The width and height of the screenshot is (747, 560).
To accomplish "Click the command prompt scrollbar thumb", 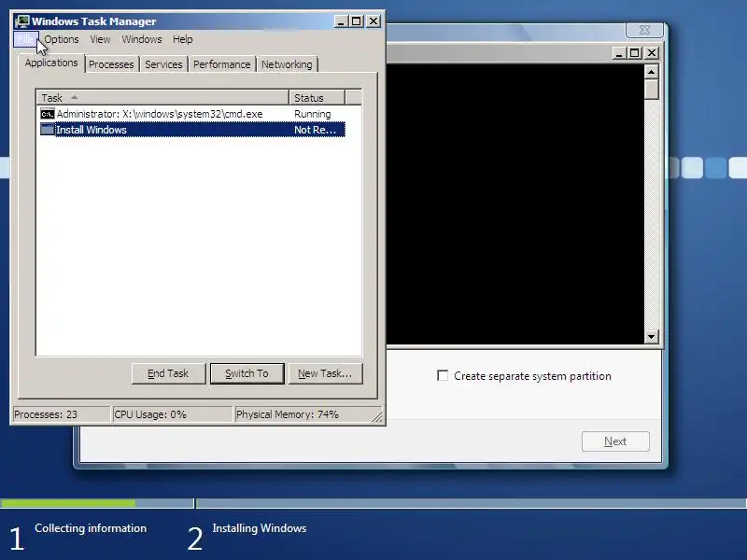I will (x=651, y=90).
